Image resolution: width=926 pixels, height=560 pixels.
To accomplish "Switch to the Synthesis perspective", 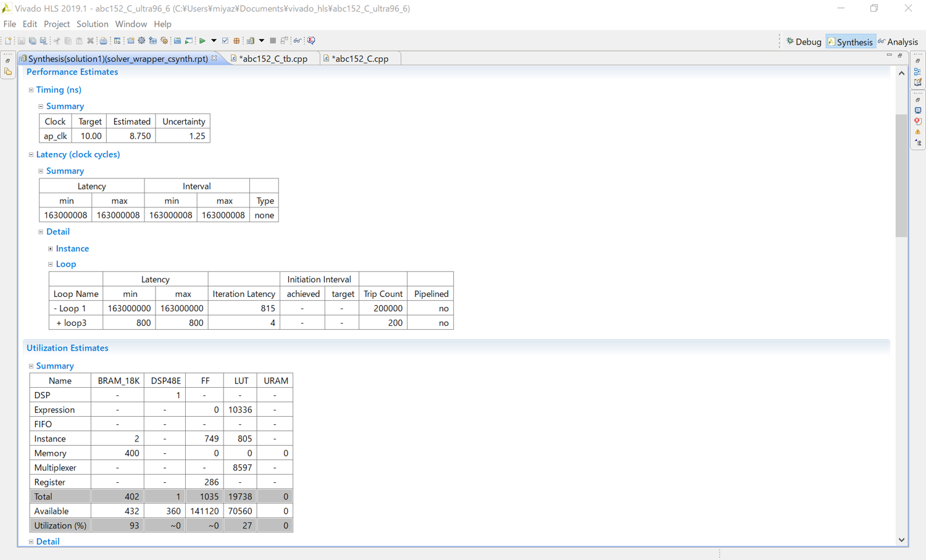I will coord(850,42).
